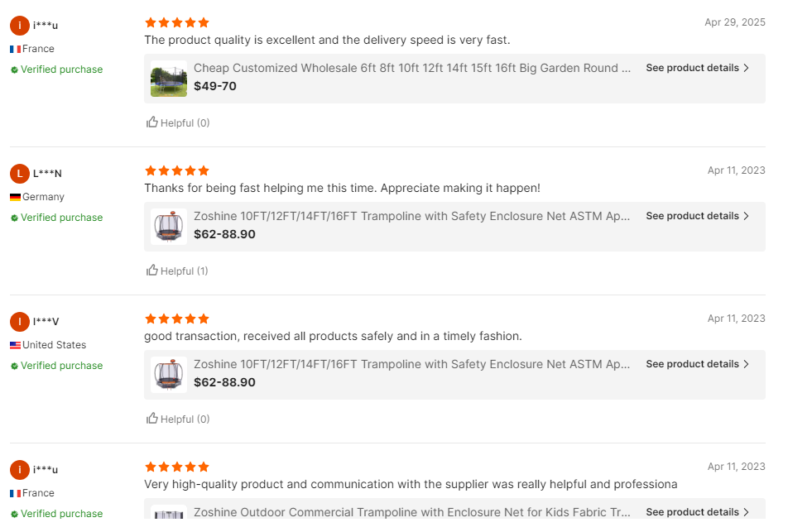
Task: Click the Helpful thumbs-up icon on I***V's review
Action: click(152, 419)
